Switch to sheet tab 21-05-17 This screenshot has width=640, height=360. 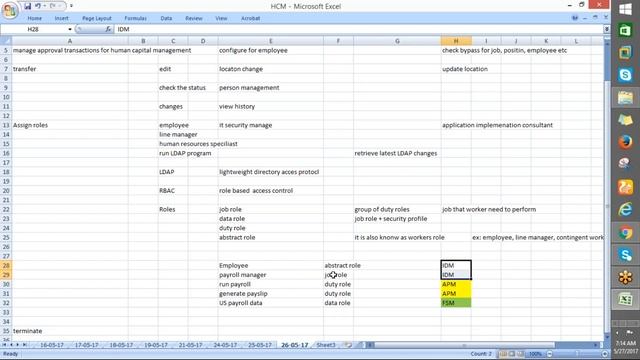click(x=191, y=345)
